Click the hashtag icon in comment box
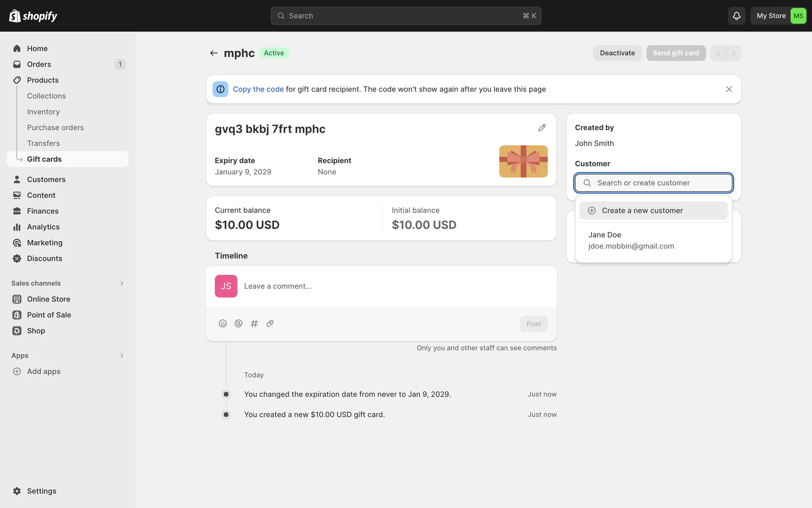812x508 pixels. click(x=254, y=323)
